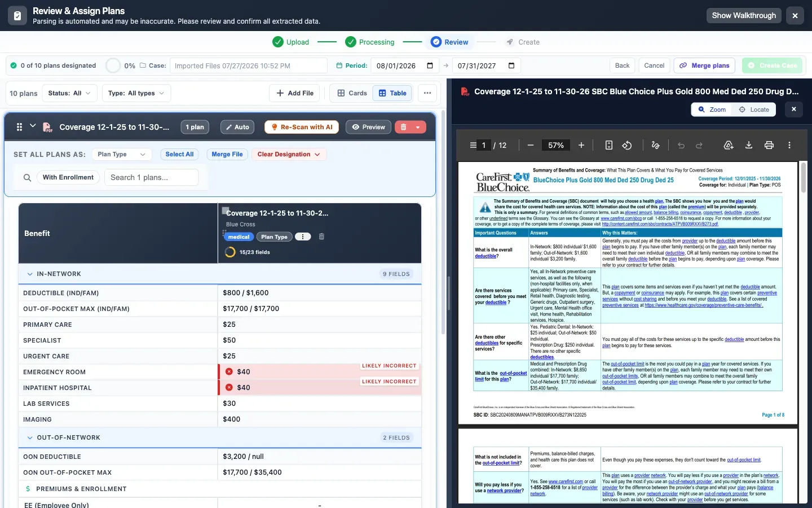Open the Type: All types dropdown
The height and width of the screenshot is (508, 812).
(136, 93)
